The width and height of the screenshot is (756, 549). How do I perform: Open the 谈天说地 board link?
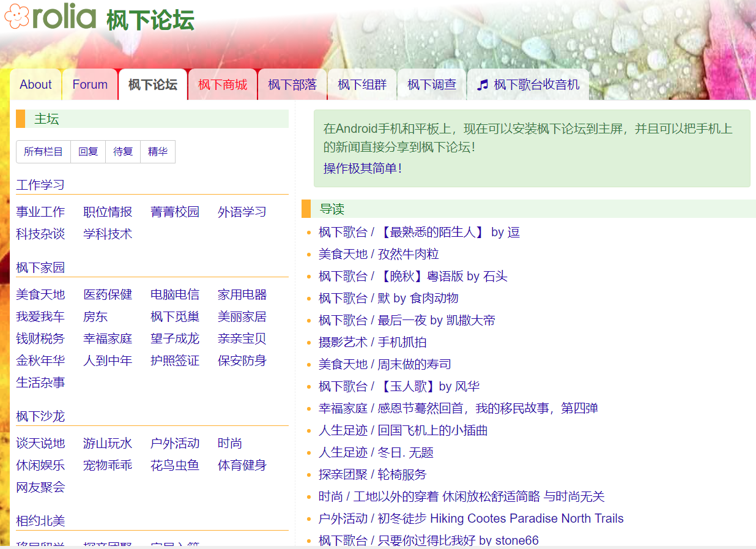[40, 443]
